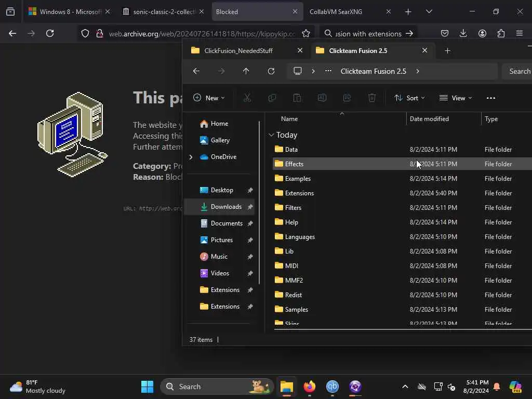Click the taskbar Search box
The width and height of the screenshot is (532, 399).
[x=217, y=387]
